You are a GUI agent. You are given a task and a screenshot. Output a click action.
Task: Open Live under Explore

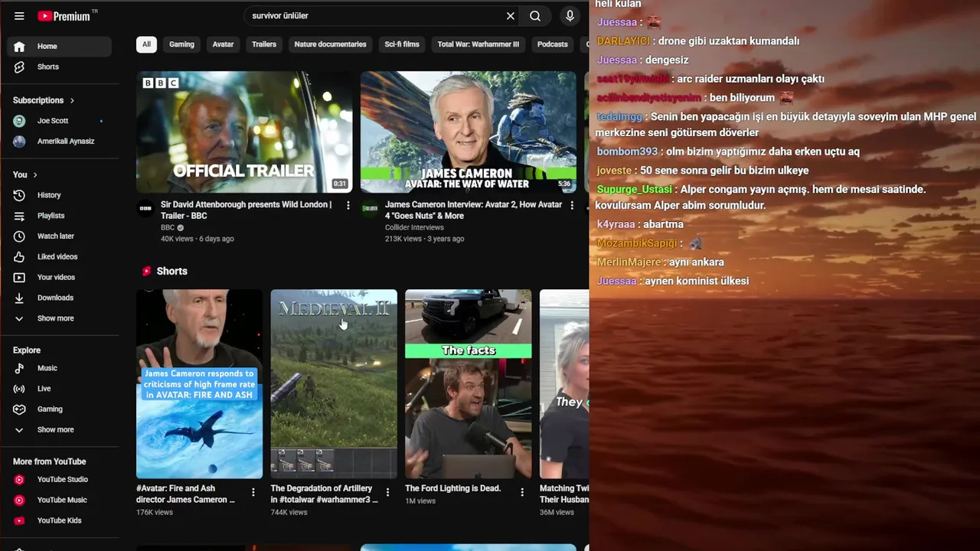[x=59, y=389]
